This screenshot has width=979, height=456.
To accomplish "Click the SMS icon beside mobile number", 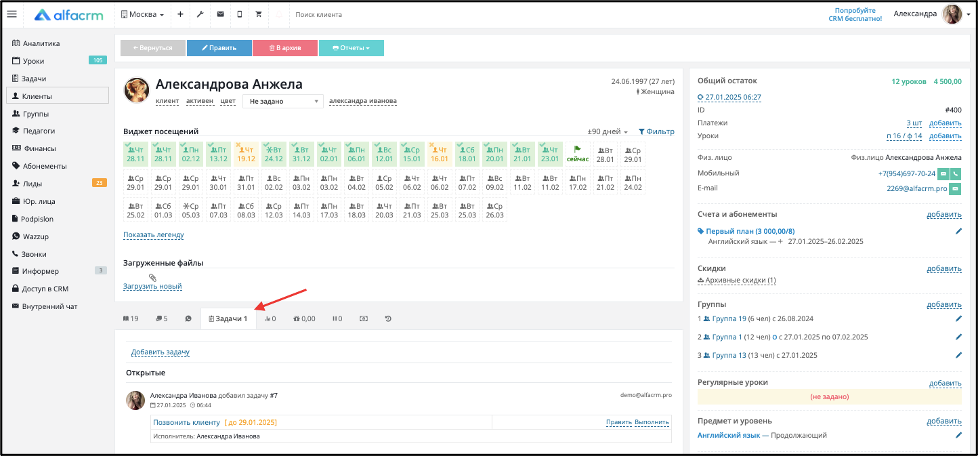I will (x=943, y=173).
